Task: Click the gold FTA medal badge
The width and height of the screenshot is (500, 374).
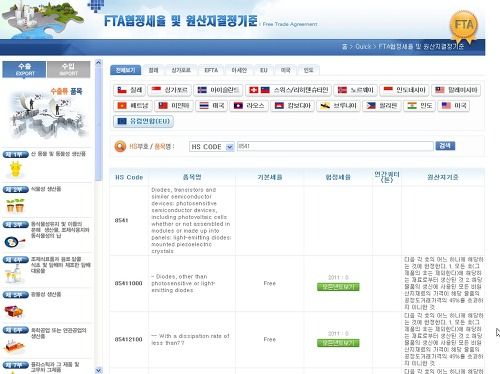Action: click(x=464, y=27)
